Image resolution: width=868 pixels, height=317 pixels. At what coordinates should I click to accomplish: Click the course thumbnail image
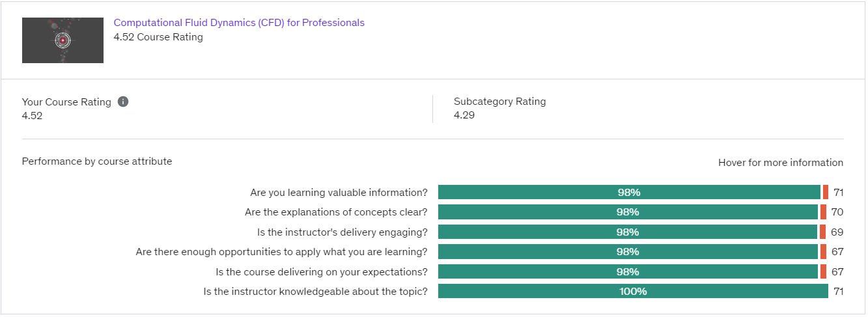(x=63, y=40)
